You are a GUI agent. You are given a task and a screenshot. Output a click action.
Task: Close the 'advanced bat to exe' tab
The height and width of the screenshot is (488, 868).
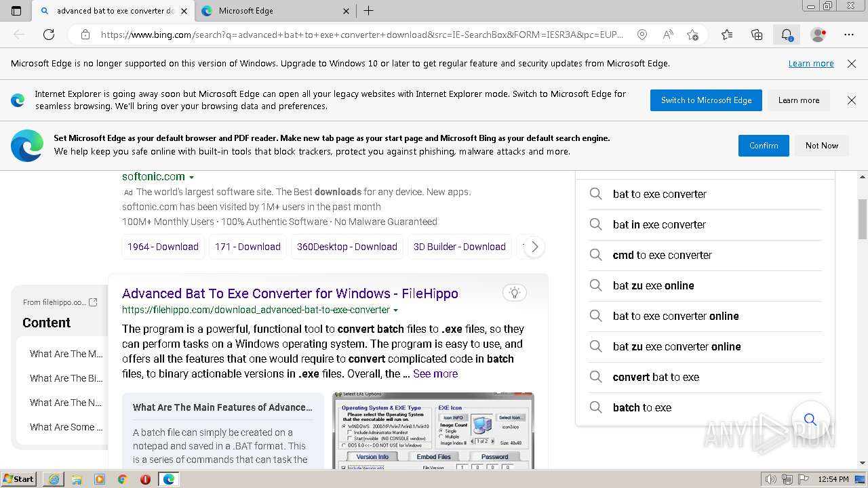click(184, 11)
